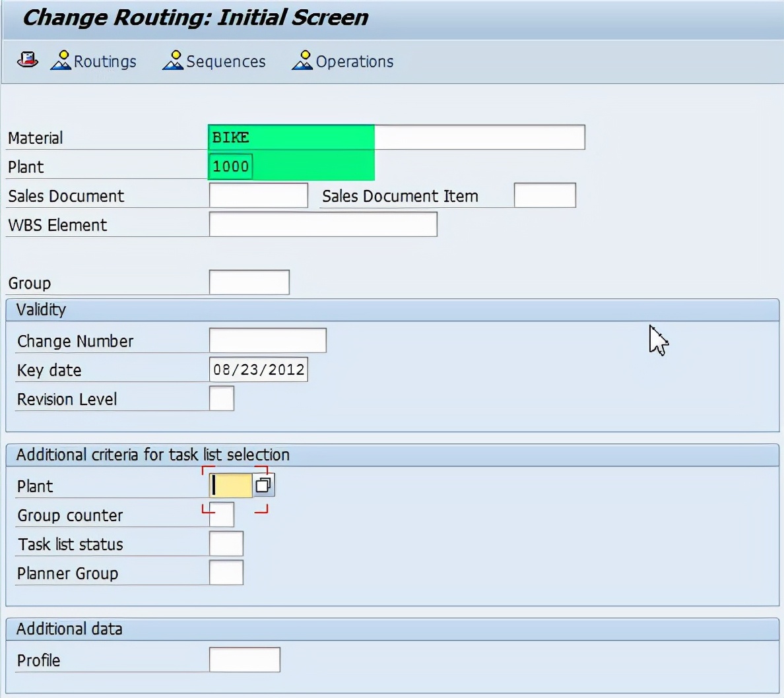The height and width of the screenshot is (698, 784).
Task: Click into the Change Number field
Action: [x=267, y=341]
